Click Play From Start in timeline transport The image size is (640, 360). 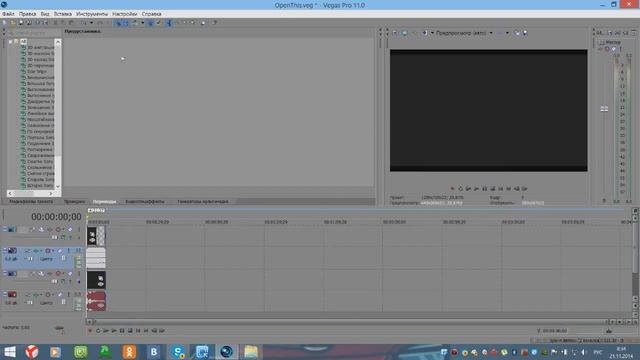pos(106,331)
